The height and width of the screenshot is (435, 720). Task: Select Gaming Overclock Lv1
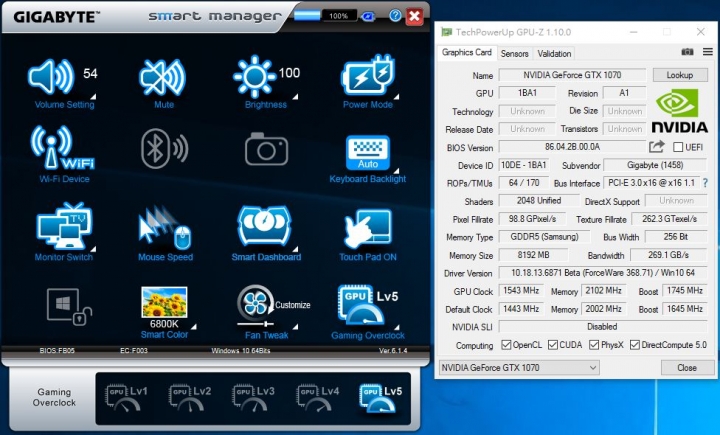(x=126, y=397)
